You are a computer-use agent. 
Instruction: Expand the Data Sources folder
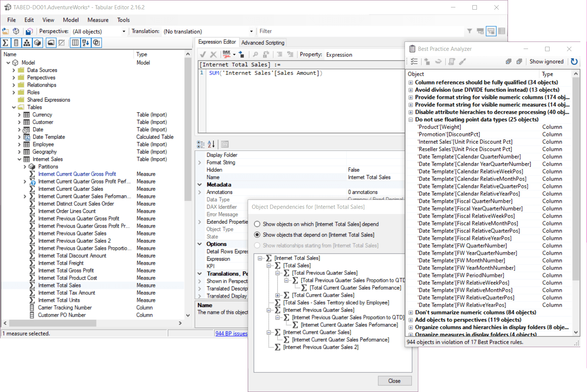[x=14, y=70]
